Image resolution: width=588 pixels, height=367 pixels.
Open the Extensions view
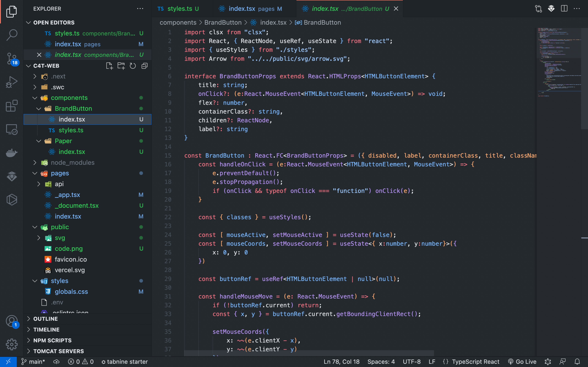[x=11, y=106]
